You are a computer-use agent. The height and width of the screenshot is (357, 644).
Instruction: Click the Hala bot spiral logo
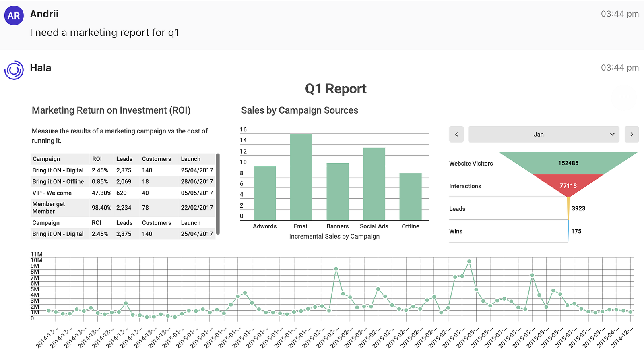coord(14,70)
